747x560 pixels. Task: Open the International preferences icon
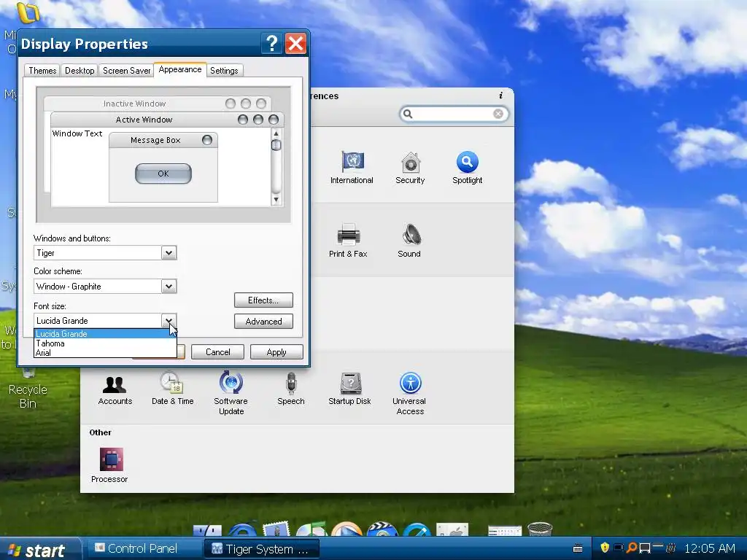pyautogui.click(x=352, y=161)
